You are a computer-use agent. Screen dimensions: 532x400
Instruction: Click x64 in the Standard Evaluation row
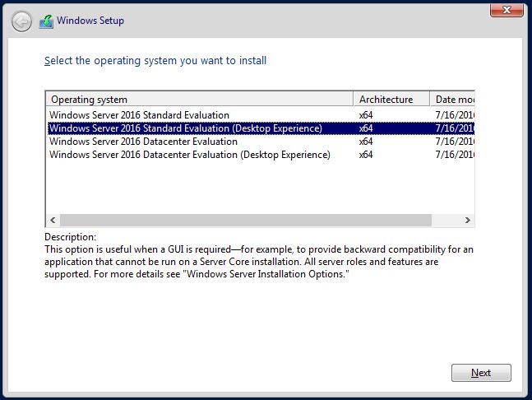coord(366,115)
